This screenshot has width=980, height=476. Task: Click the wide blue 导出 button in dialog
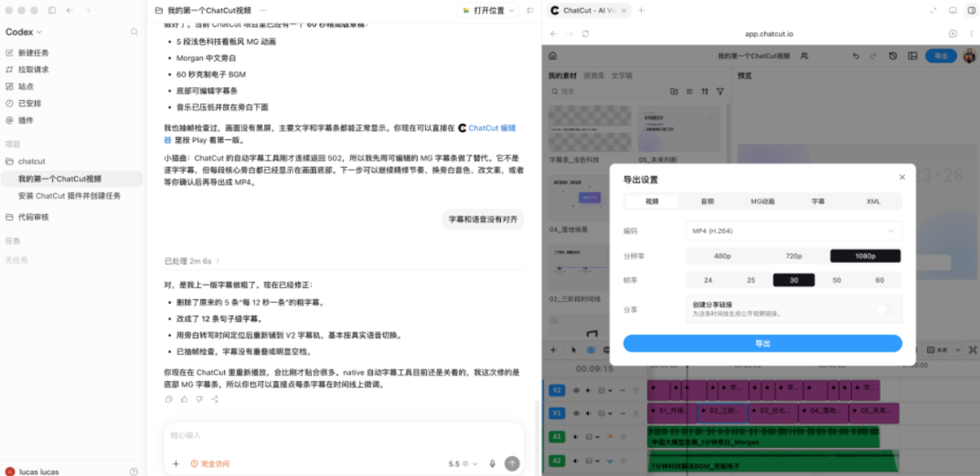(762, 344)
